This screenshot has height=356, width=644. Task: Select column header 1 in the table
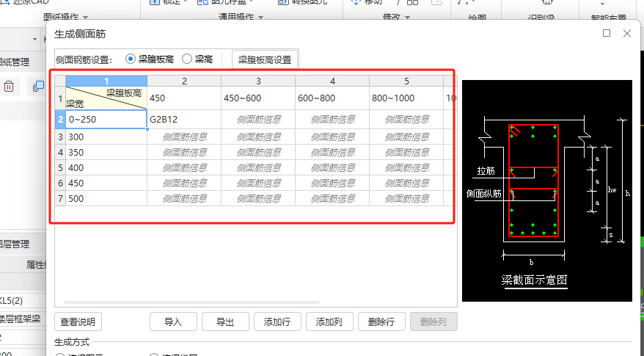coord(106,81)
